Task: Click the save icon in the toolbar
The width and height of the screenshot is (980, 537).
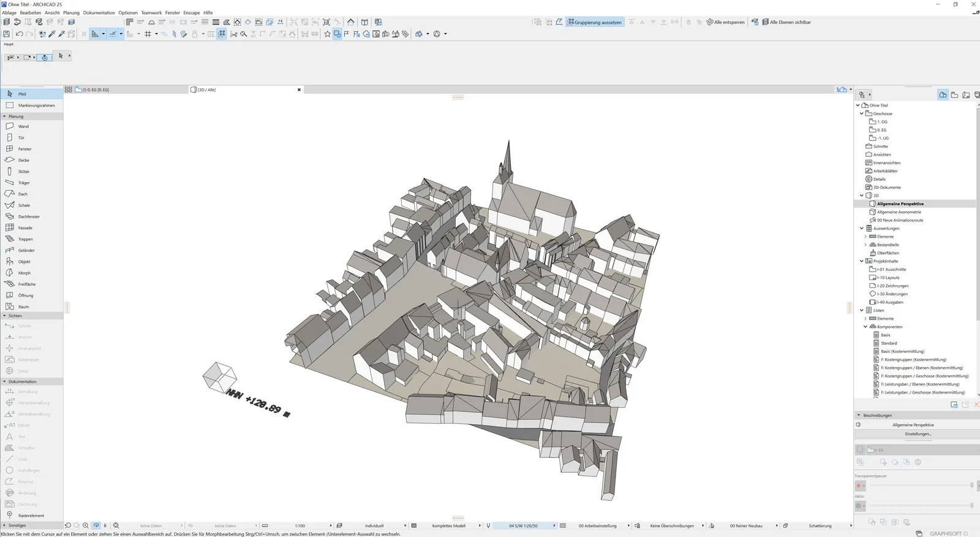Action: (x=7, y=34)
